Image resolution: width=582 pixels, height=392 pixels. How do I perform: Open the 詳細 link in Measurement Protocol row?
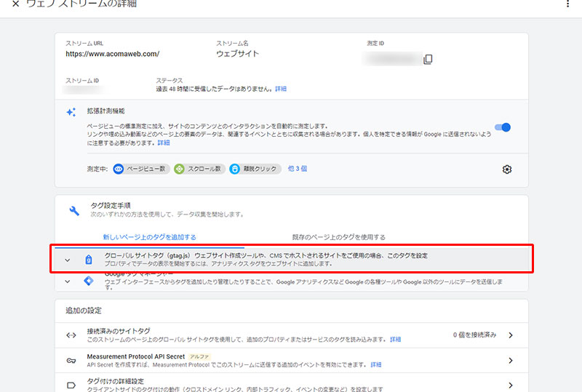pyautogui.click(x=375, y=364)
